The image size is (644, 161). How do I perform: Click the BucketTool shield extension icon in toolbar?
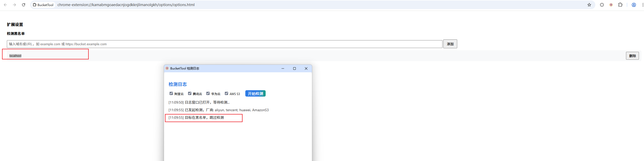click(x=611, y=5)
